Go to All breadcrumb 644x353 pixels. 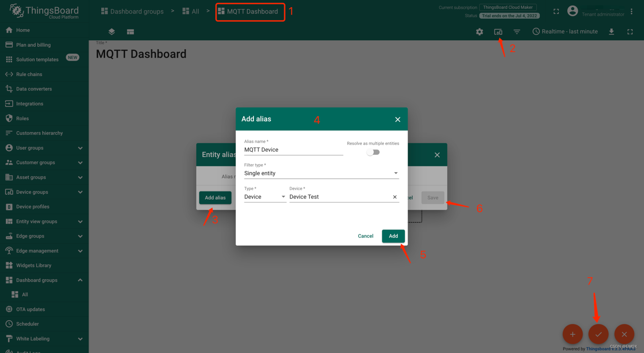(191, 11)
